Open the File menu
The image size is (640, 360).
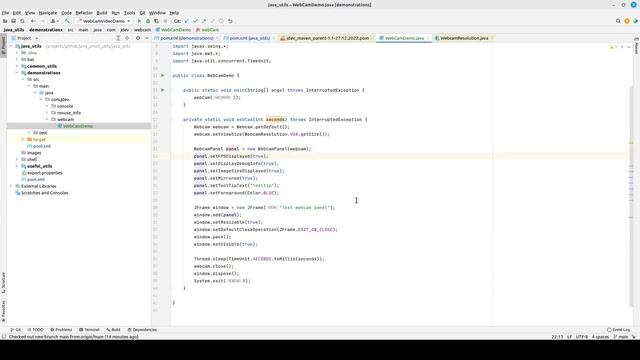point(5,13)
